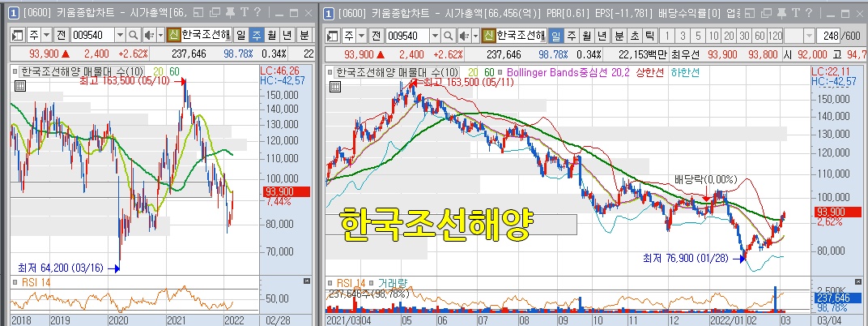Select daily 일 period in right window
This screenshot has width=868, height=326.
point(555,36)
